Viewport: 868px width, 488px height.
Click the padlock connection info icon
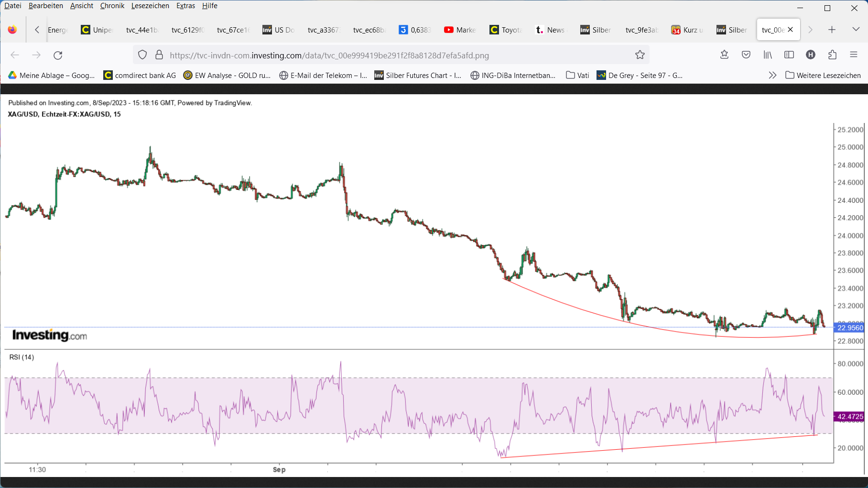159,55
